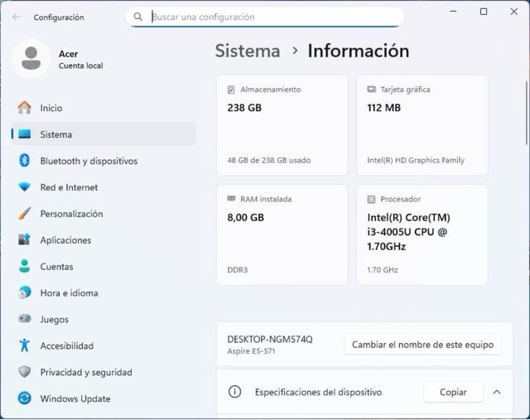Click the shield icon for Privacidad y seguridad
Viewport: 530px width, 420px height.
click(x=24, y=372)
